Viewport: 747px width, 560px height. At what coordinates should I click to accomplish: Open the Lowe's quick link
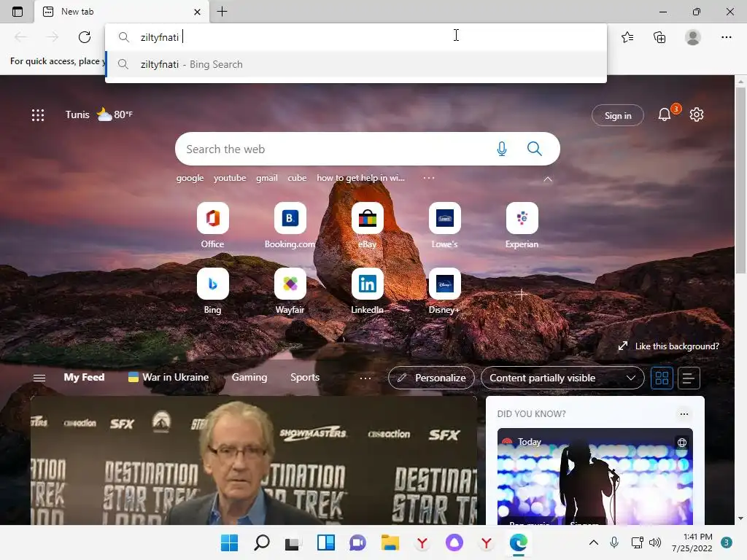tap(444, 225)
